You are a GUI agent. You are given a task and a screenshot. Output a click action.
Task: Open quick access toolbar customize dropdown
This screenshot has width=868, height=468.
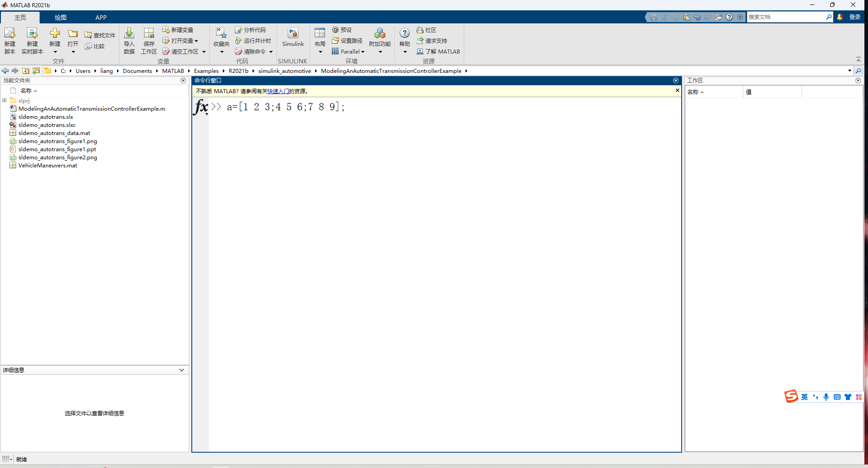[740, 17]
